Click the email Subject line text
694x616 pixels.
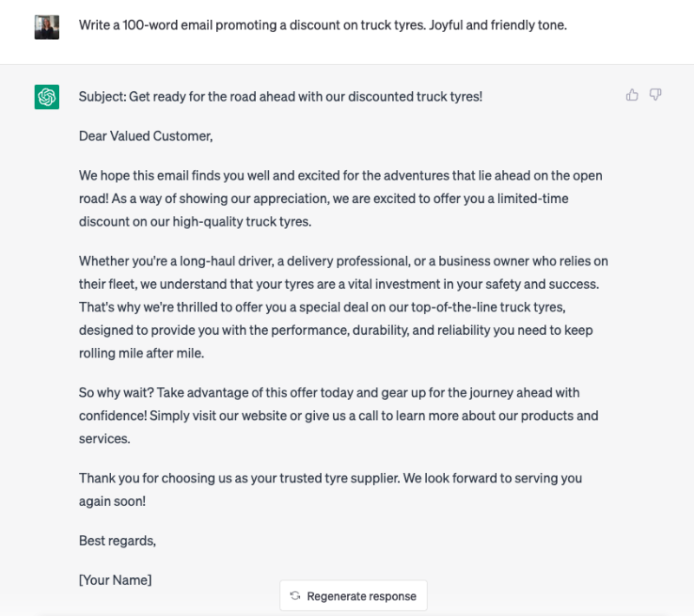(280, 96)
